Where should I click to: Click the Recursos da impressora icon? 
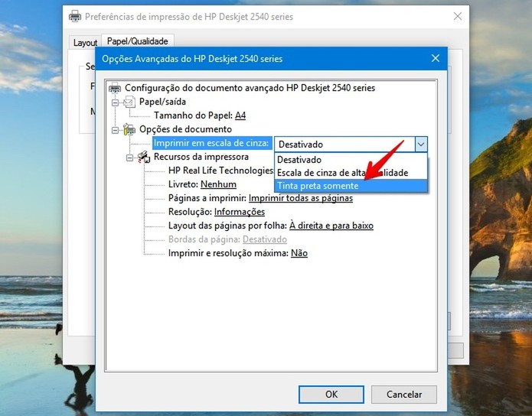point(144,157)
